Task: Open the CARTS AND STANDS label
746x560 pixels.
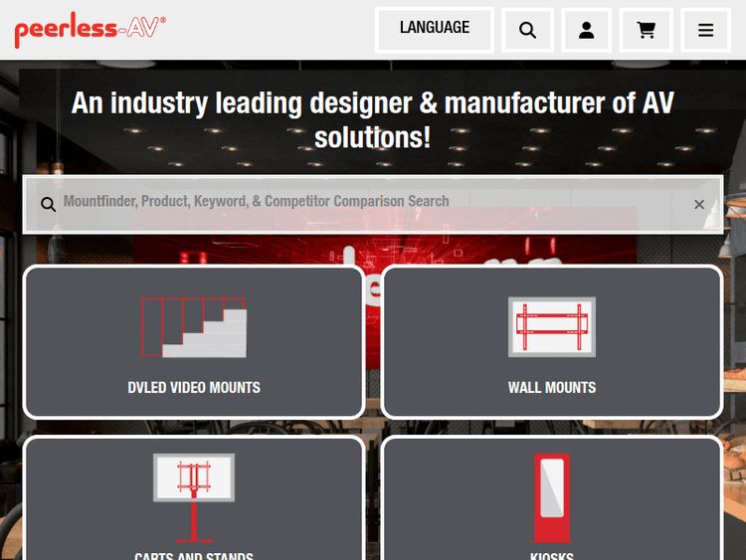Action: point(194,555)
